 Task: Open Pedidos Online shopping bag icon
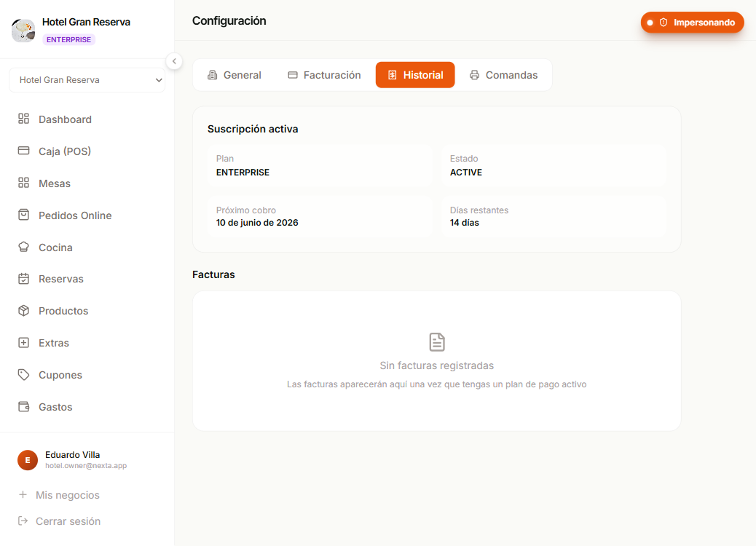(23, 215)
